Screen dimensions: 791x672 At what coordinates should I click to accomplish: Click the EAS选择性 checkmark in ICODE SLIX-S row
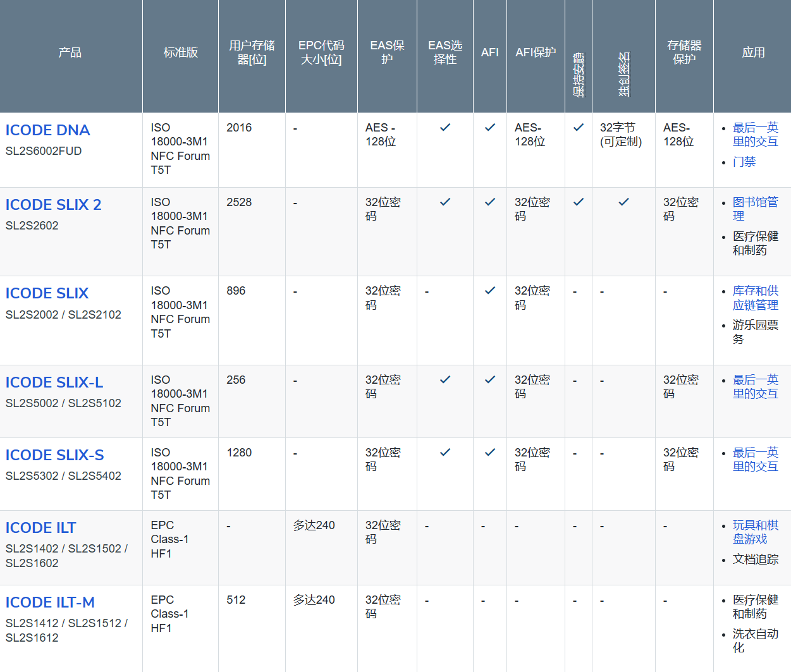click(445, 452)
